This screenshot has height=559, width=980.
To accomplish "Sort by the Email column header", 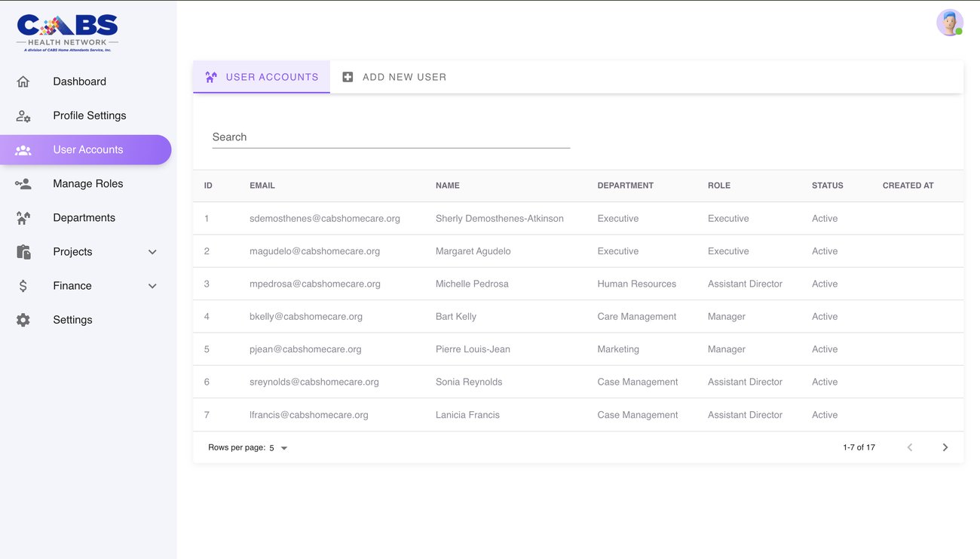I will coord(262,186).
